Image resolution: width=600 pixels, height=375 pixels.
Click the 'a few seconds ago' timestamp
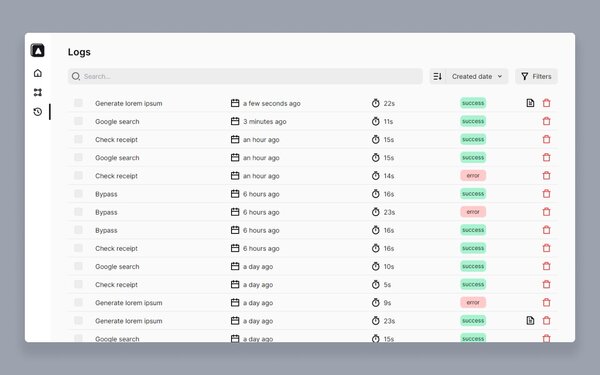tap(272, 103)
